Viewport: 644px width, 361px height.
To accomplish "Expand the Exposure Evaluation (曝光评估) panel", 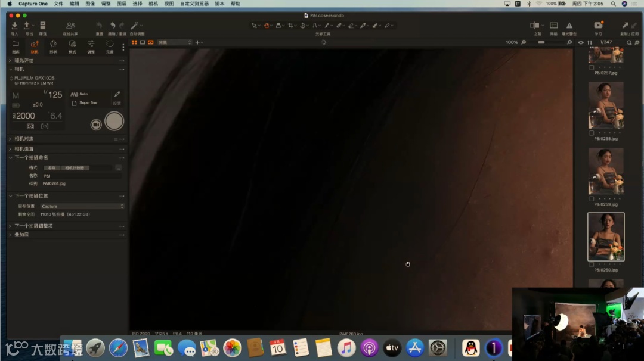I will [x=10, y=60].
